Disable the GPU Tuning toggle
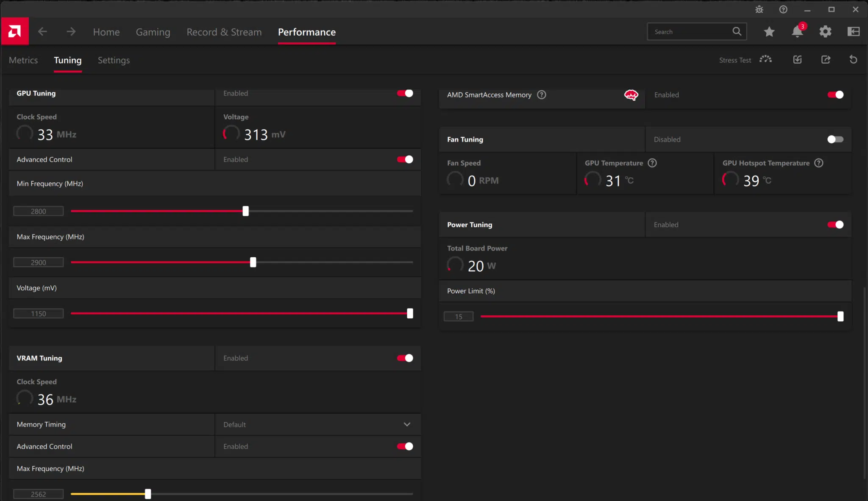 point(405,93)
